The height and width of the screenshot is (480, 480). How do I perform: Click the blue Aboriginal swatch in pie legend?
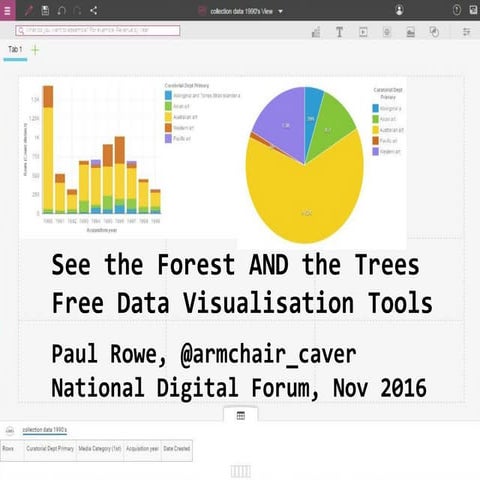click(x=376, y=108)
